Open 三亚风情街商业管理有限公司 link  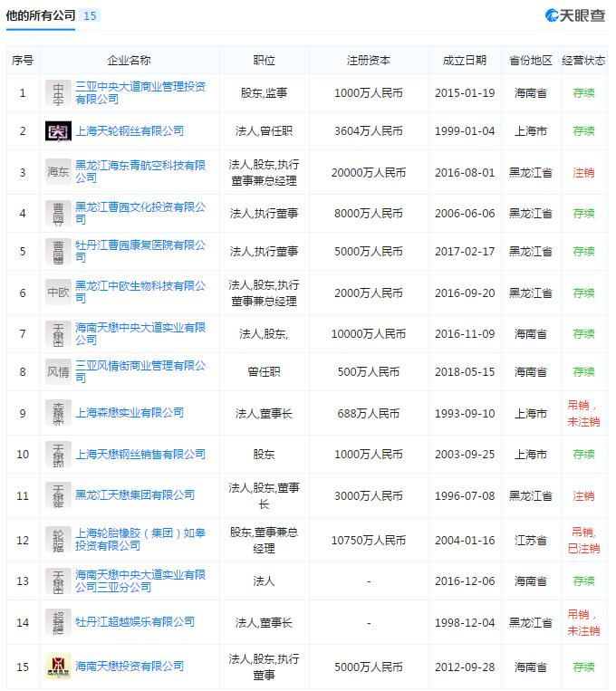(140, 371)
